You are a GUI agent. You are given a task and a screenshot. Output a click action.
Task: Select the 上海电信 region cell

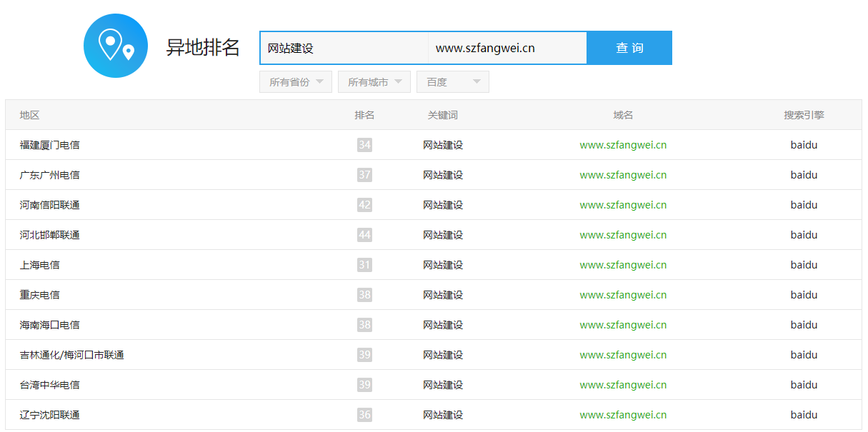pyautogui.click(x=39, y=265)
